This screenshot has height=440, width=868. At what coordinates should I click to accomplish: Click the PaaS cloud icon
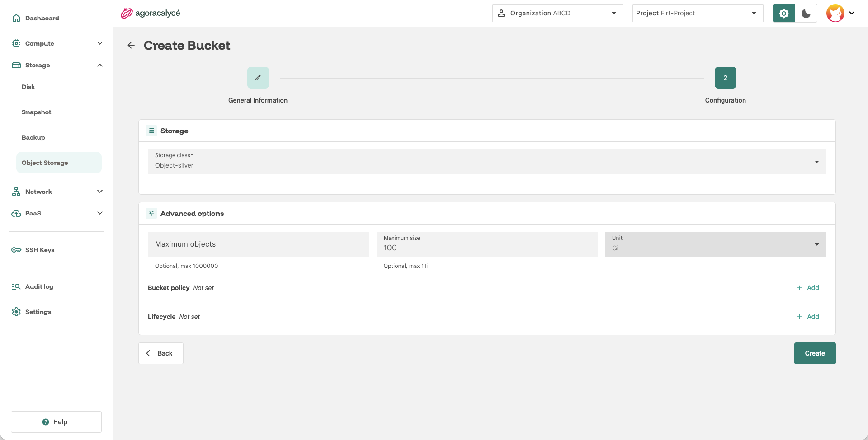pos(16,213)
